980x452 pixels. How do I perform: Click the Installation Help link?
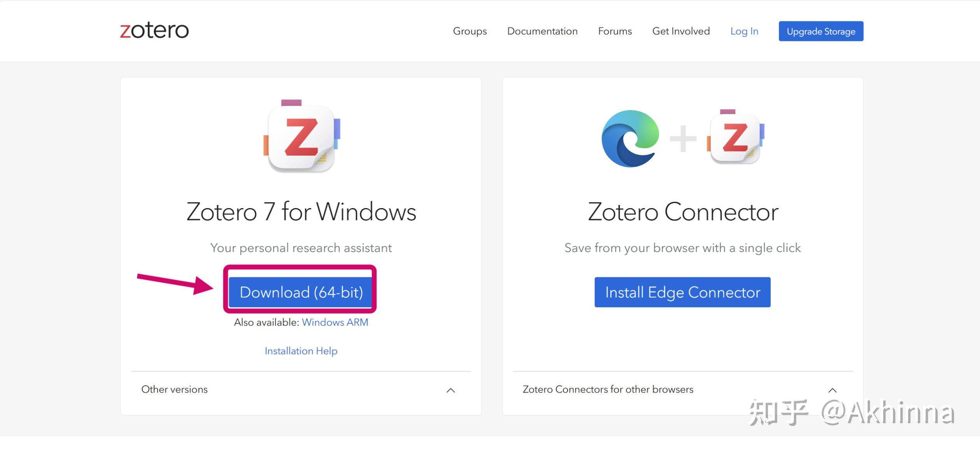point(301,350)
